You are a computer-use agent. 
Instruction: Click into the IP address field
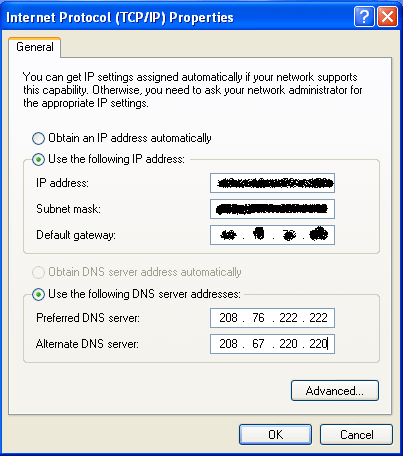[272, 183]
